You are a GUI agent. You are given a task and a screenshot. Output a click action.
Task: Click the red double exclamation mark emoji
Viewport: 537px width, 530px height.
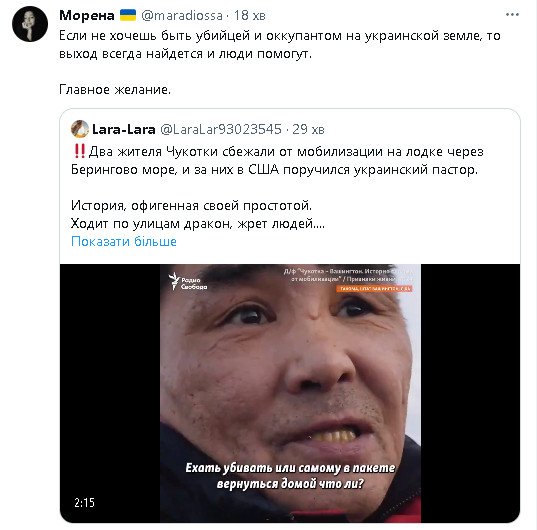[79, 151]
